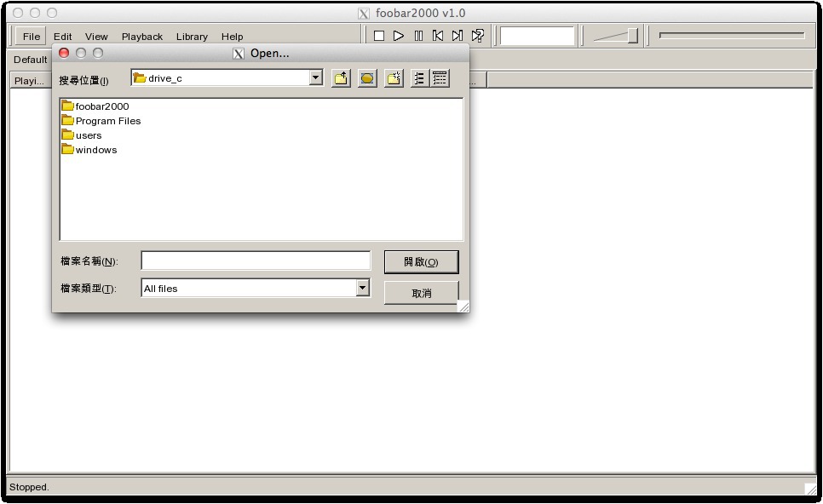Viewport: 823px width, 504px height.
Task: Click the Stop playback button
Action: point(379,36)
